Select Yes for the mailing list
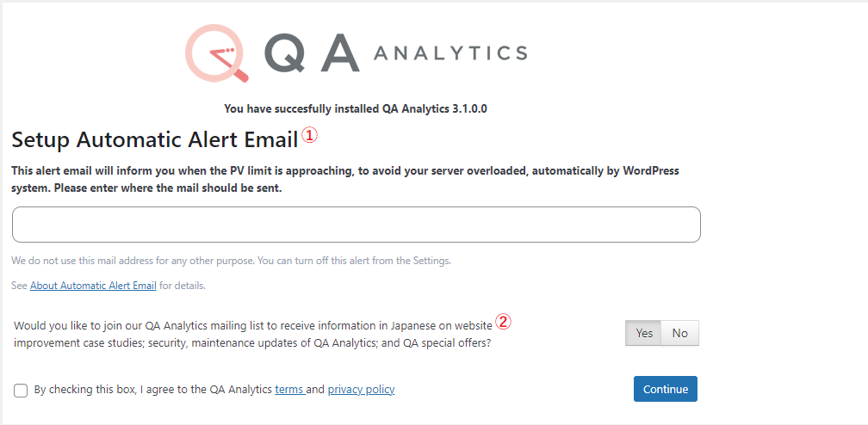Image resolution: width=868 pixels, height=425 pixels. 644,333
